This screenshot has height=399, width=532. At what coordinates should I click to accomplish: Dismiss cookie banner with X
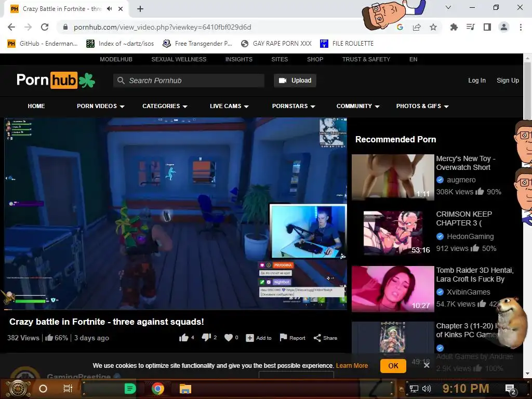[x=427, y=365]
